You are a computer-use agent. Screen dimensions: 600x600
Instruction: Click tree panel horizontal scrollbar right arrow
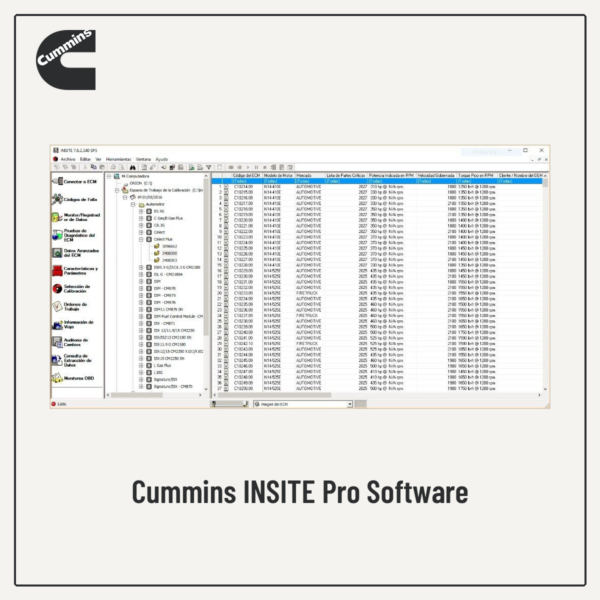201,395
